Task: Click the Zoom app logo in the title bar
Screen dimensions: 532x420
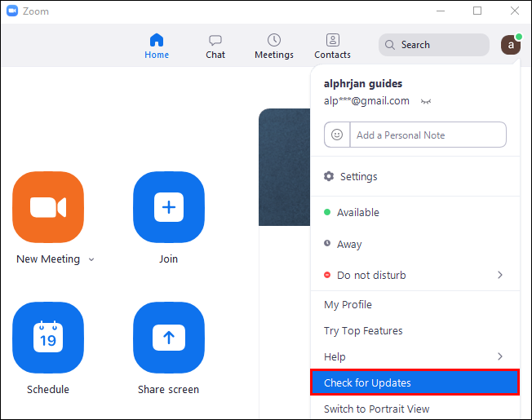Action: pos(12,11)
